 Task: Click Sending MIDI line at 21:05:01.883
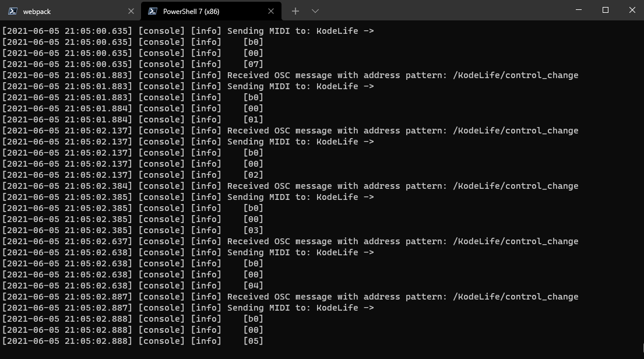click(x=188, y=86)
